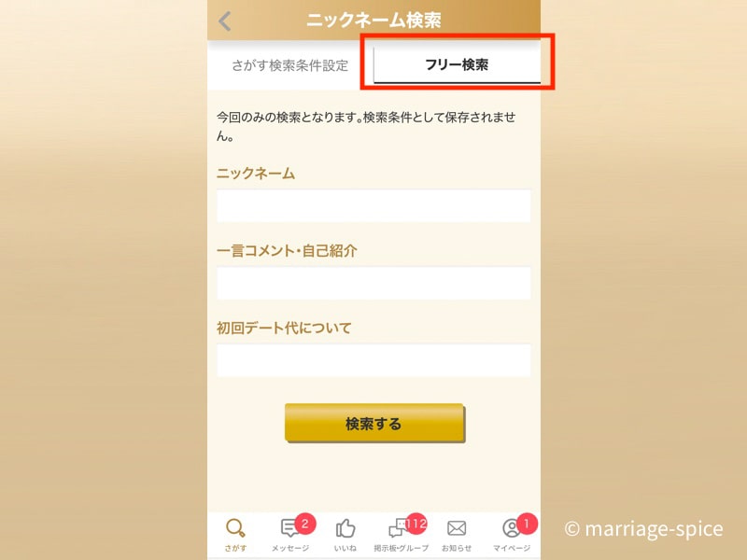Open the お知らせ envelope icon
This screenshot has width=747, height=560.
pos(457,528)
